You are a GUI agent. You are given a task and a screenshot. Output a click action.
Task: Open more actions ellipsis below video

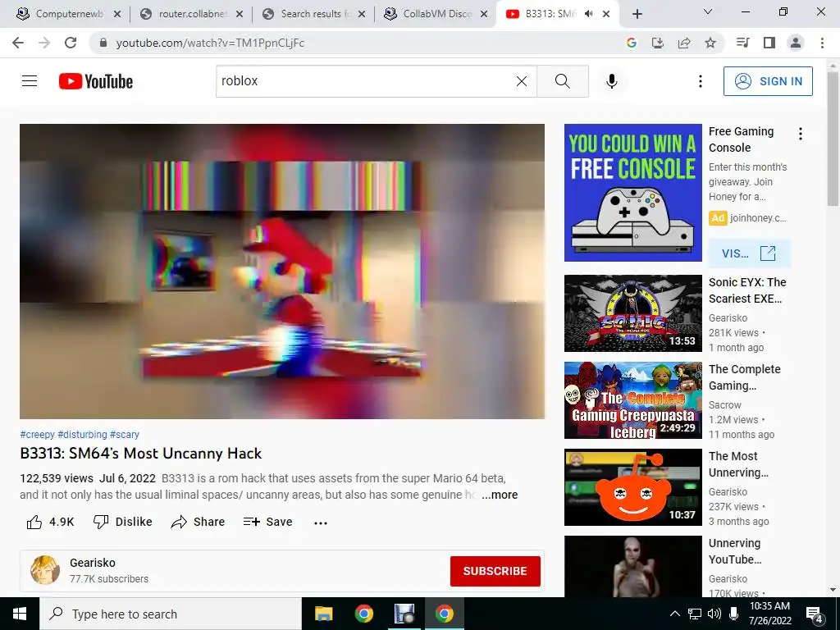coord(321,523)
